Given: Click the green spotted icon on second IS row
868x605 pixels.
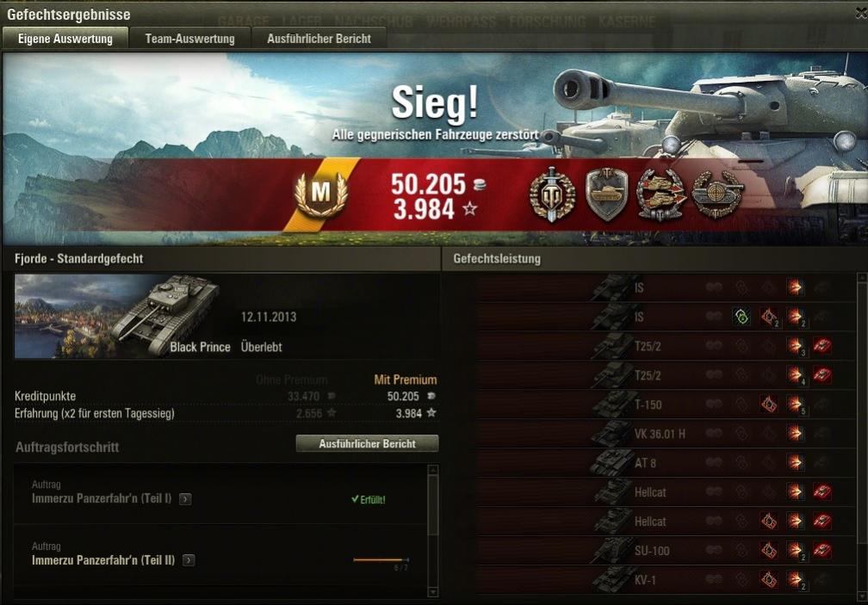Looking at the screenshot, I should pos(741,317).
